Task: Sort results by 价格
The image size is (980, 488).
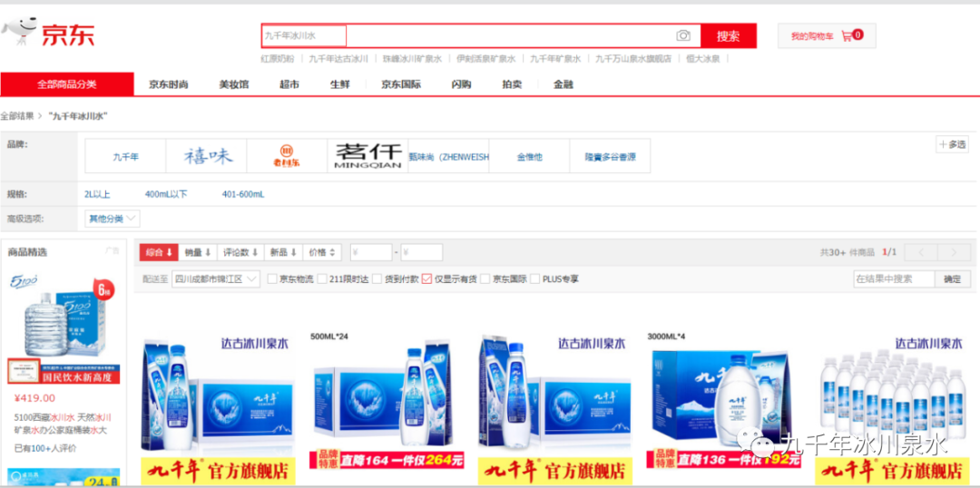Action: (322, 252)
